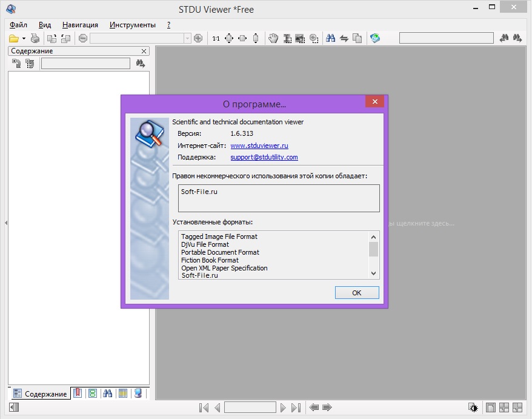Expand all contents tree icon
Screen dimensions: 532x419
coord(16,64)
